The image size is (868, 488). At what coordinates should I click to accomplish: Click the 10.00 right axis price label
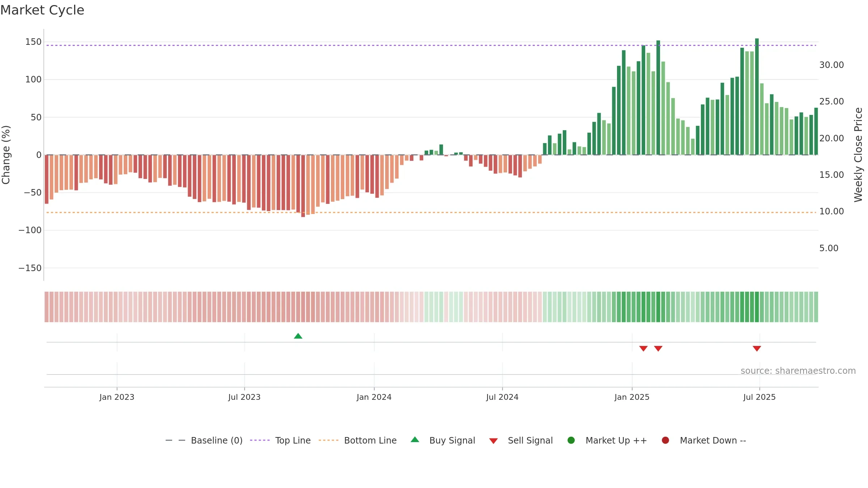coord(831,211)
